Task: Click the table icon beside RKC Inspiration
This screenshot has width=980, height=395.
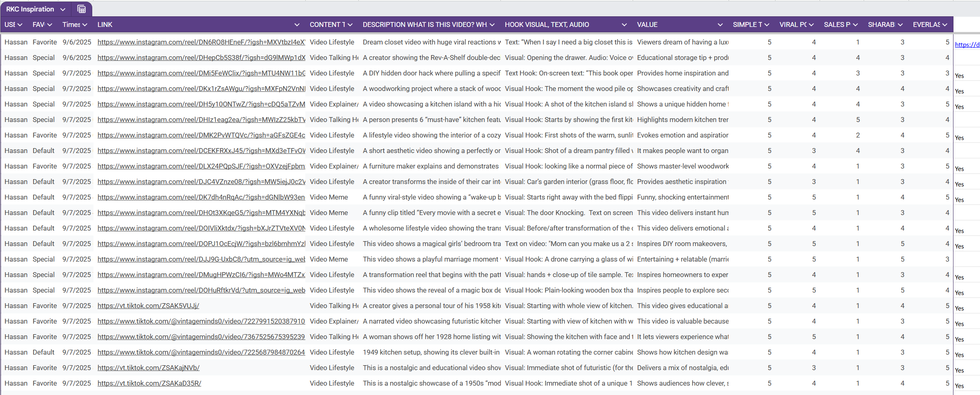Action: [82, 9]
